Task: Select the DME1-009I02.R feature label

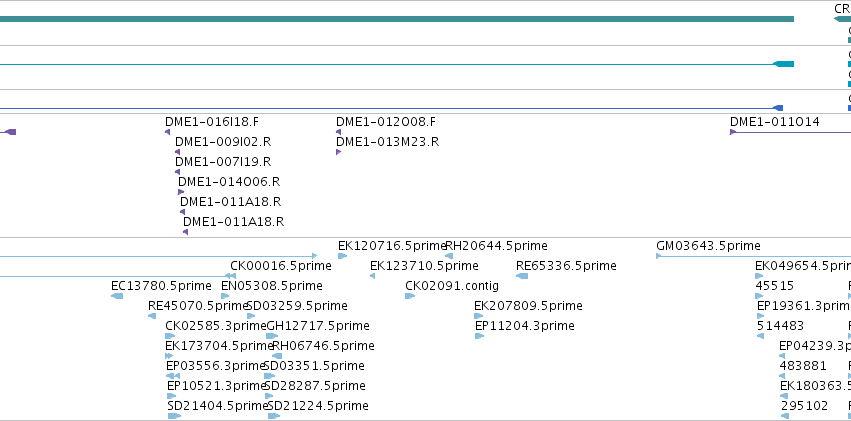Action: click(223, 142)
